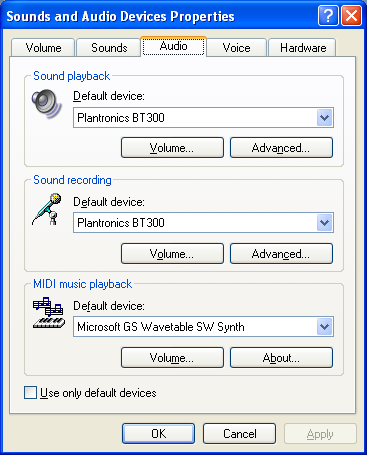The height and width of the screenshot is (455, 367).
Task: Close the Sounds and Audio Devices dialog
Action: click(351, 15)
